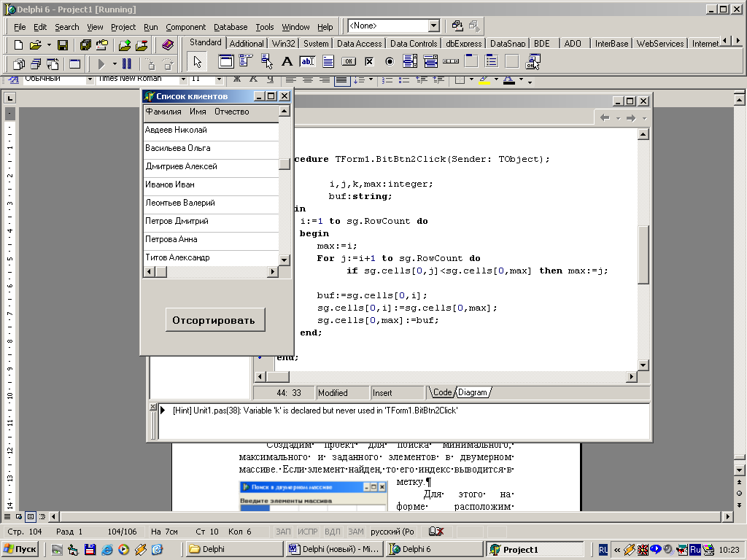This screenshot has height=560, width=747.
Task: Click the Remove file from project icon
Action: 142,45
